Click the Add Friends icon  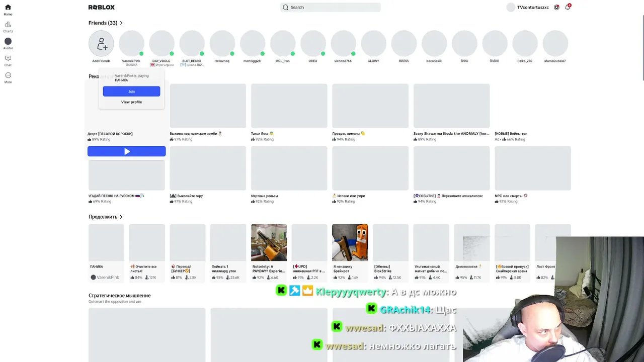[101, 43]
